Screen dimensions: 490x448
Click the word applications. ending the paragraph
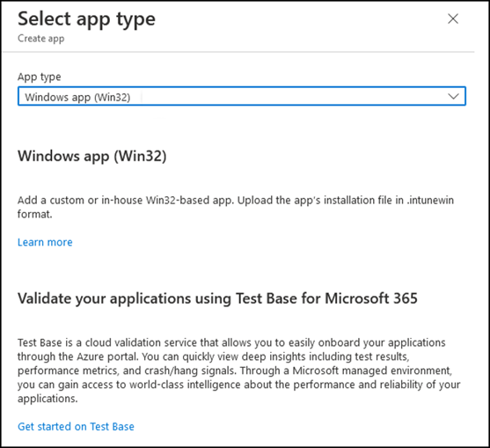pyautogui.click(x=48, y=399)
